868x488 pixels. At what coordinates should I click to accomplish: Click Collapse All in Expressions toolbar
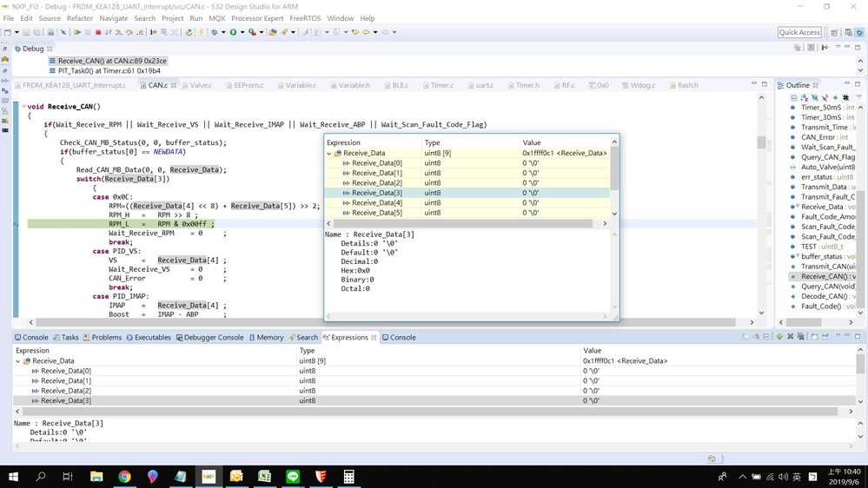[766, 336]
